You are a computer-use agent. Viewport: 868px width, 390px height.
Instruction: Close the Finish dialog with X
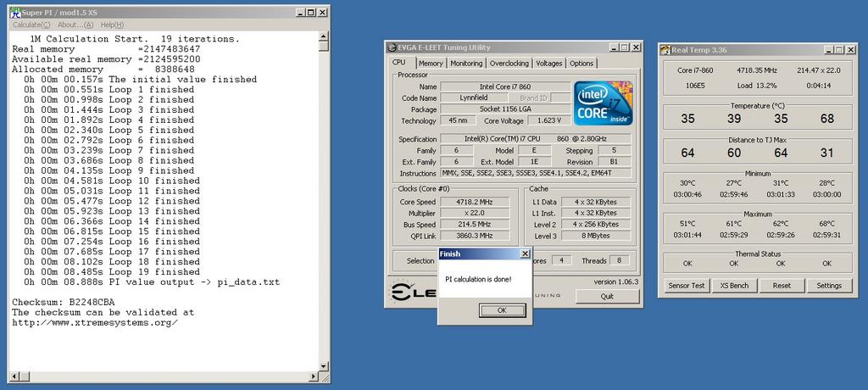pyautogui.click(x=525, y=253)
